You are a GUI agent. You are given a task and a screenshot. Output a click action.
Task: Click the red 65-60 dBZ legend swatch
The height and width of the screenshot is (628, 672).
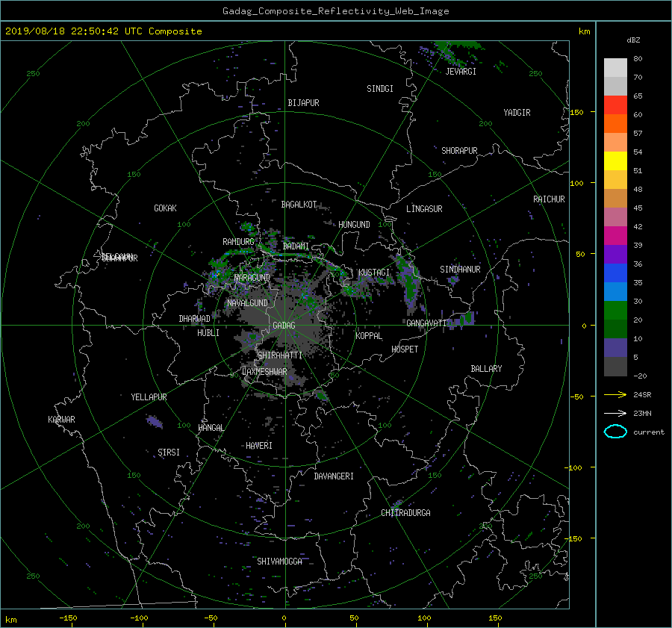tap(615, 105)
